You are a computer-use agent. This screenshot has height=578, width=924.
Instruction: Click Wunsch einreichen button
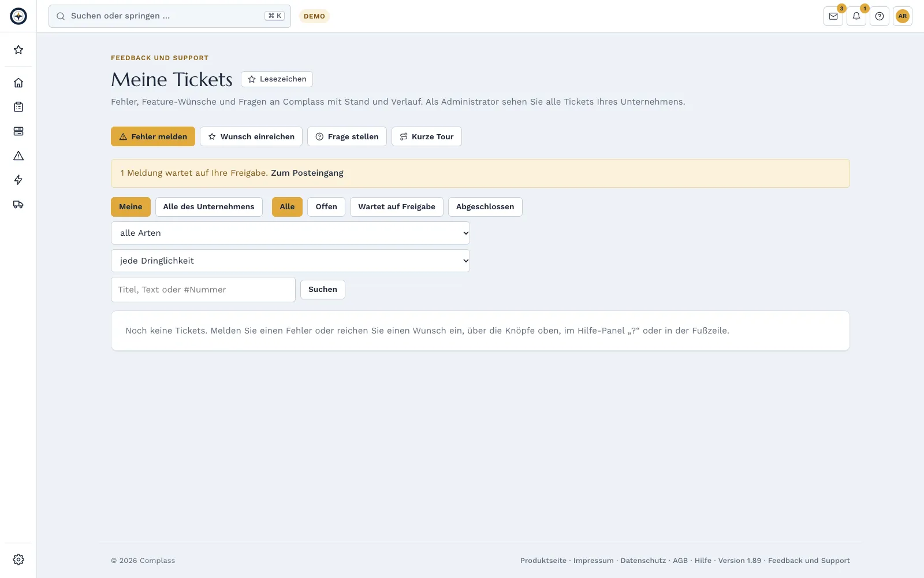(x=251, y=136)
